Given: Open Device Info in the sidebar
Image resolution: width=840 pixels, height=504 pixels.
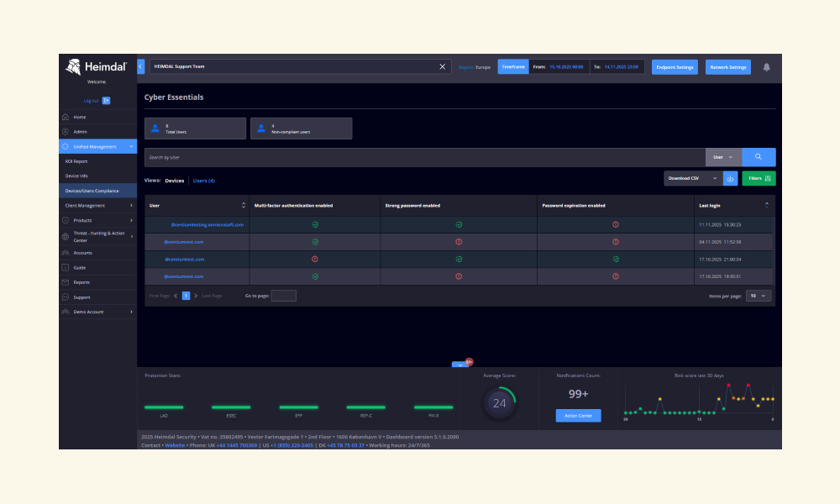Looking at the screenshot, I should pos(76,176).
